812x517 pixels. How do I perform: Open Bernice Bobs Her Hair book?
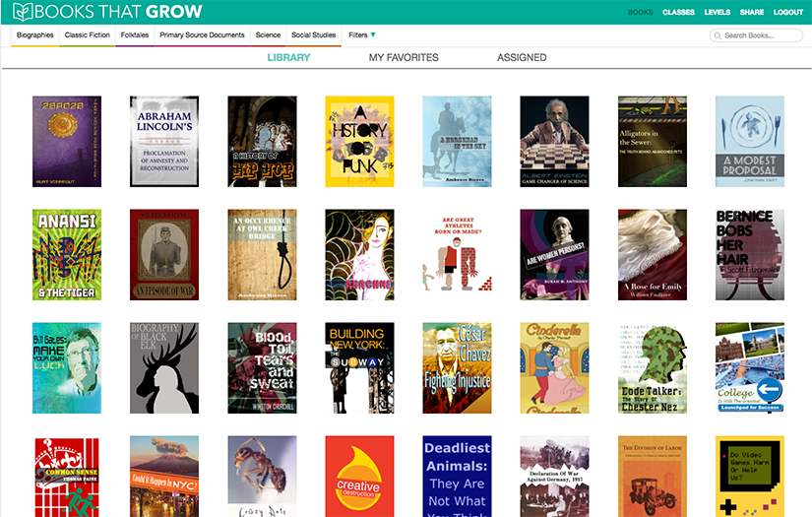[x=750, y=255]
